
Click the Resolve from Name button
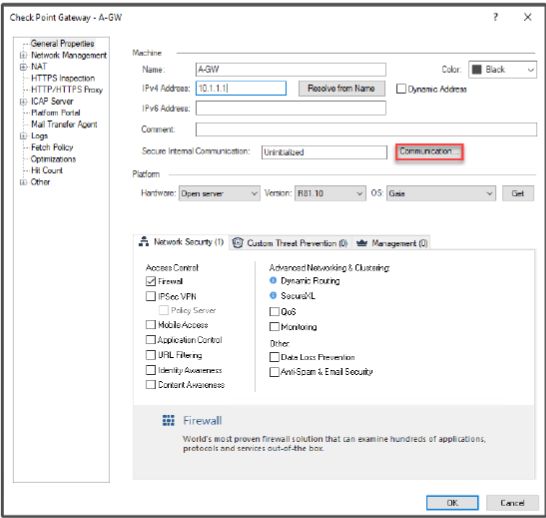[x=341, y=88]
